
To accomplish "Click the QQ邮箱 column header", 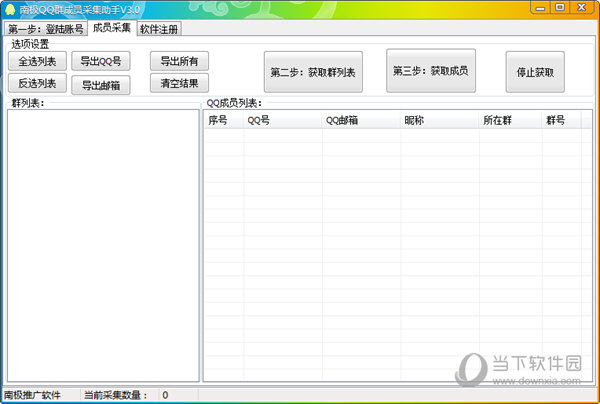I will [x=361, y=121].
